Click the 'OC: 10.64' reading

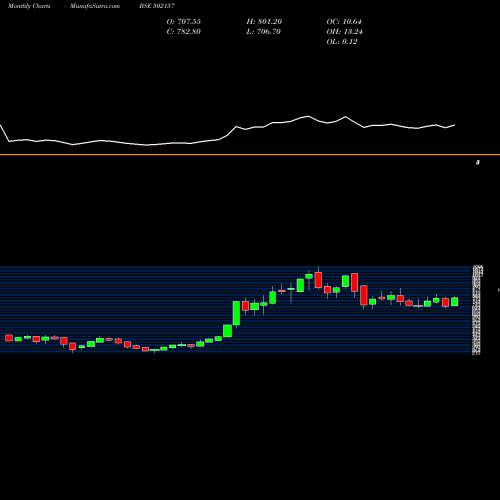344,22
